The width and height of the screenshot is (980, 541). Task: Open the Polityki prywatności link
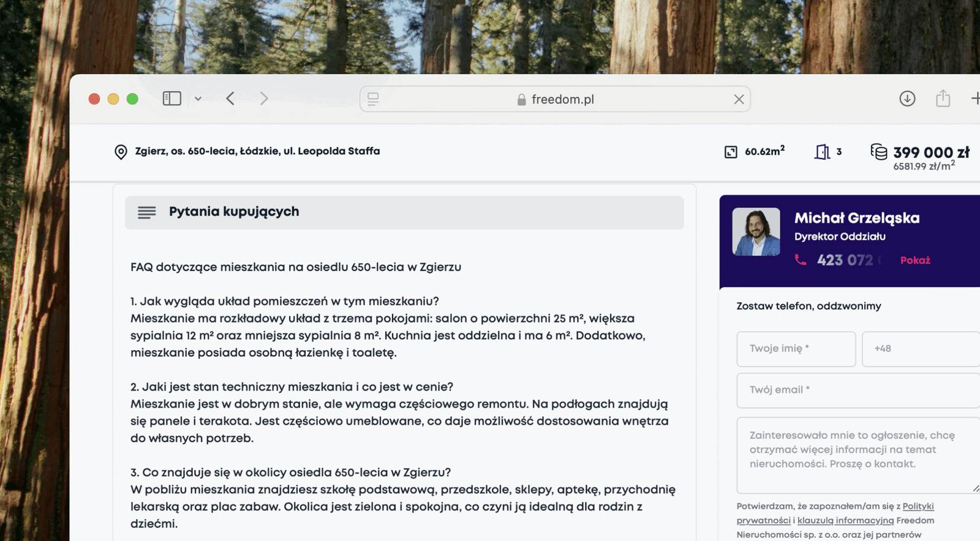(918, 506)
